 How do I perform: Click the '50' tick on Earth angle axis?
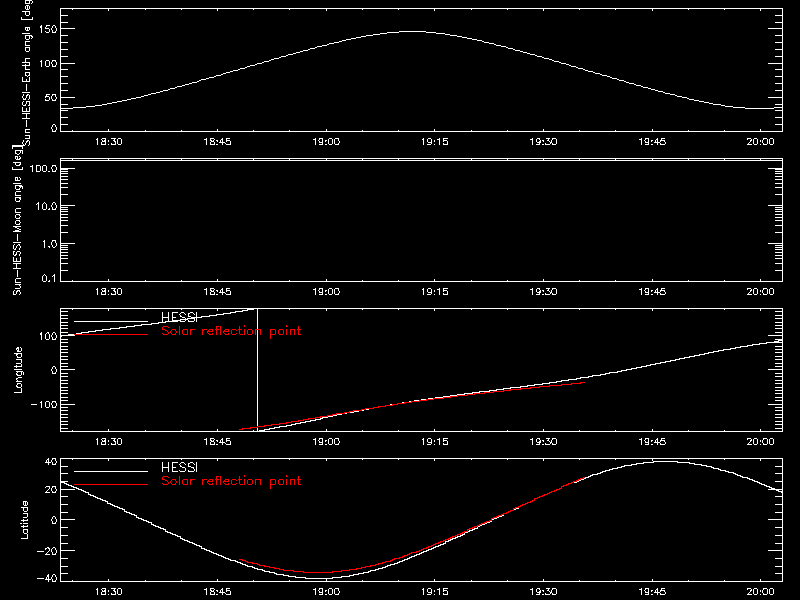51,97
